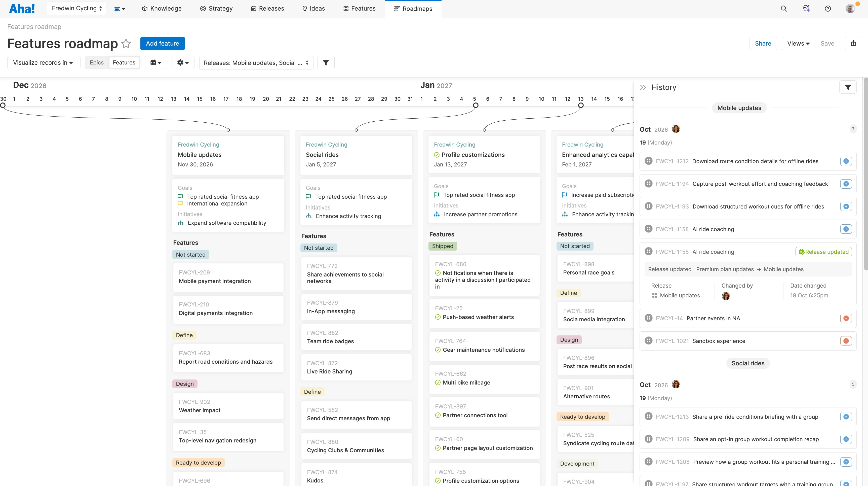Open the Releases filter dropdown
Image resolution: width=868 pixels, height=486 pixels.
coord(256,63)
